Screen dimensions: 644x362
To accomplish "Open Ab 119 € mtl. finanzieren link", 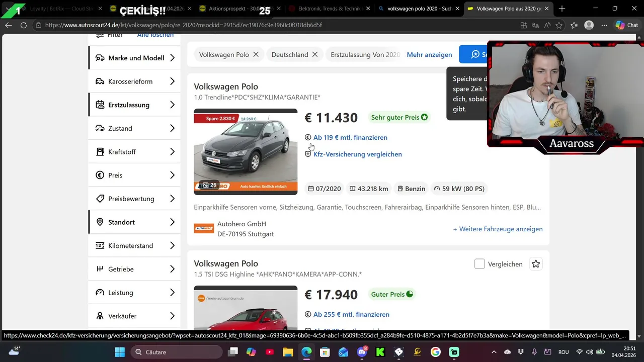I will (x=350, y=137).
